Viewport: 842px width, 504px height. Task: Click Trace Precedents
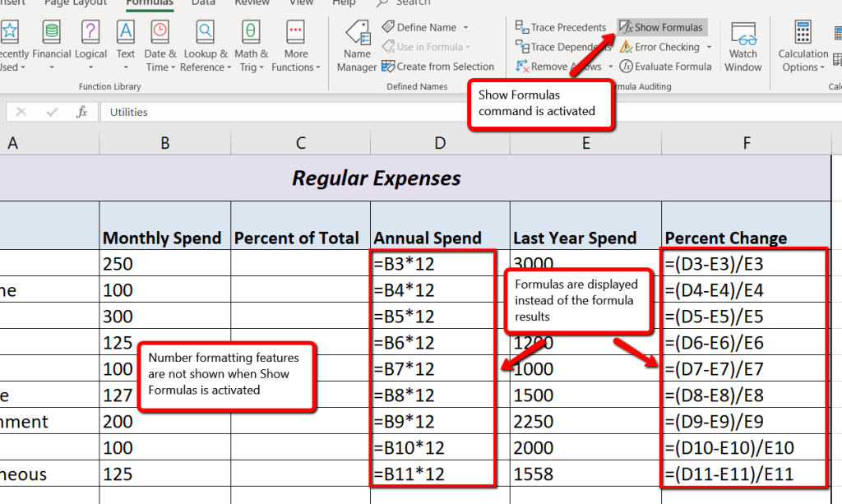pos(561,27)
